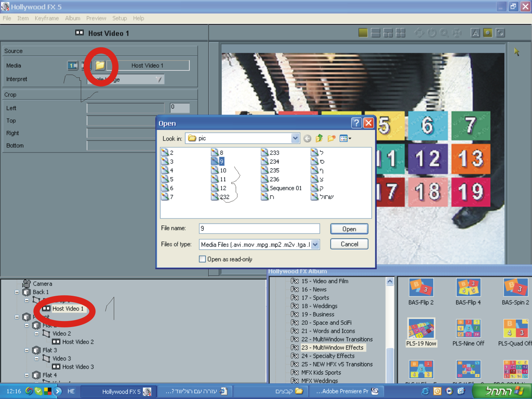Select '23 - MultiWindow Effects' album category
532x399 pixels.
coord(332,347)
